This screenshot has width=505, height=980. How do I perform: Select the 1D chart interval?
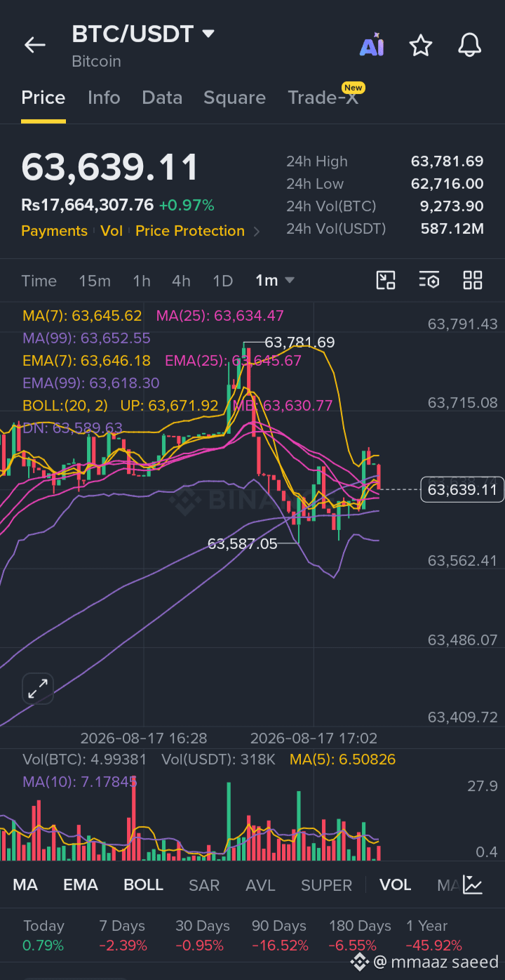222,281
